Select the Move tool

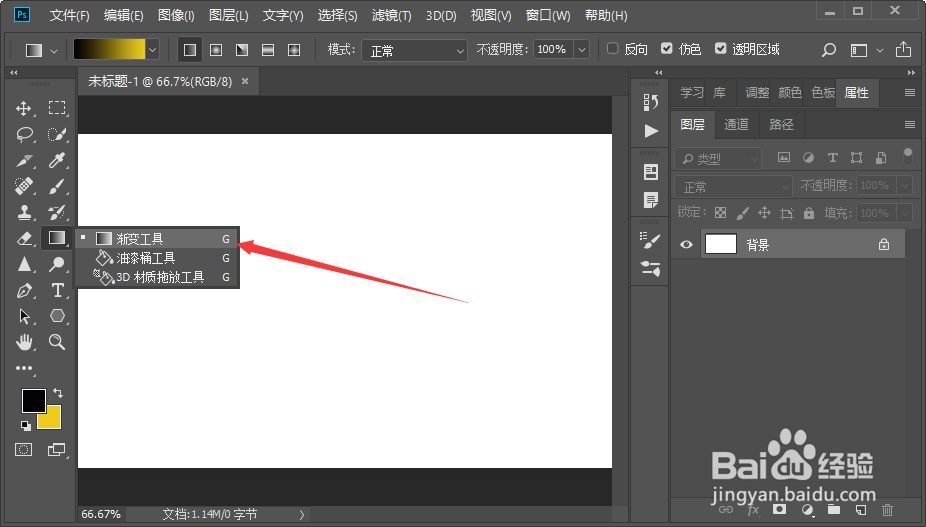tap(24, 108)
